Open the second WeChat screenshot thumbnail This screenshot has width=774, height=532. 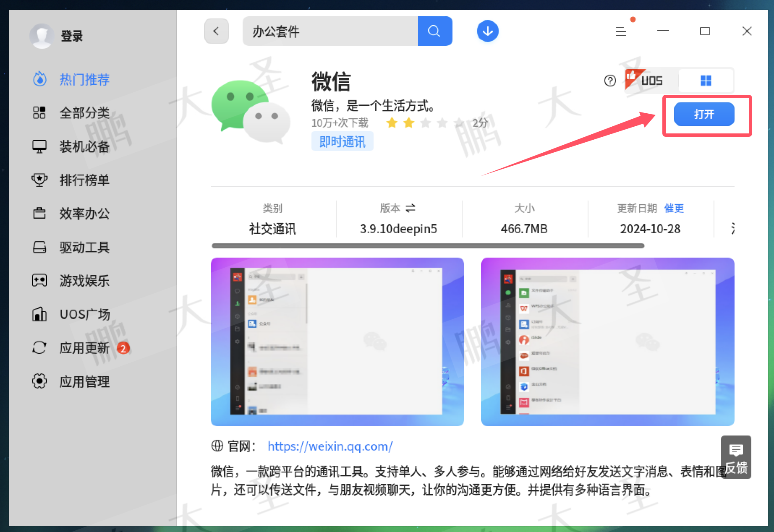pos(608,342)
